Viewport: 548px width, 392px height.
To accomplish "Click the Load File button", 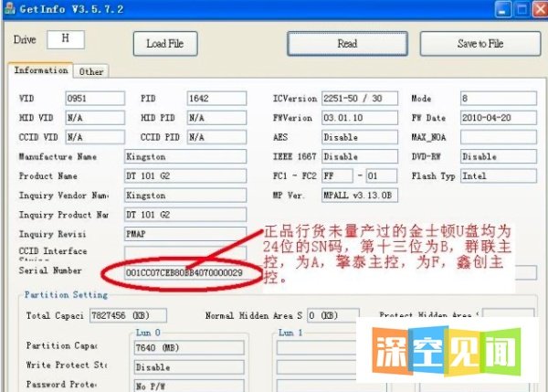I will (165, 44).
